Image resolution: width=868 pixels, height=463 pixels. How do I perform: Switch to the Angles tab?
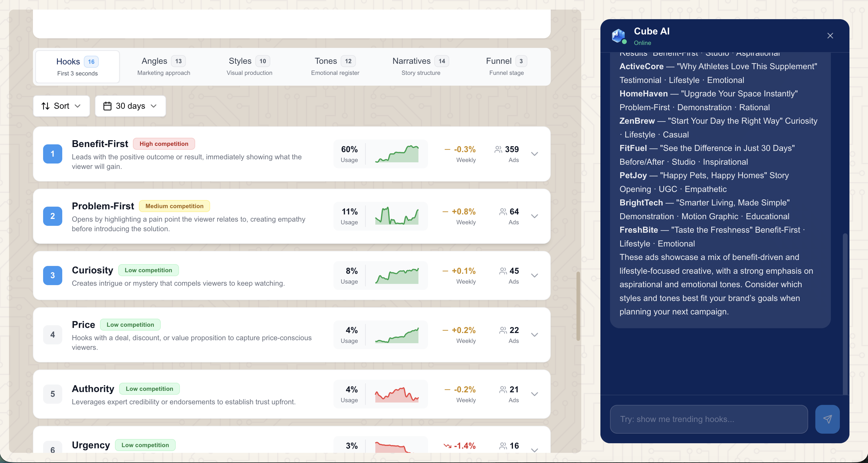pos(163,66)
